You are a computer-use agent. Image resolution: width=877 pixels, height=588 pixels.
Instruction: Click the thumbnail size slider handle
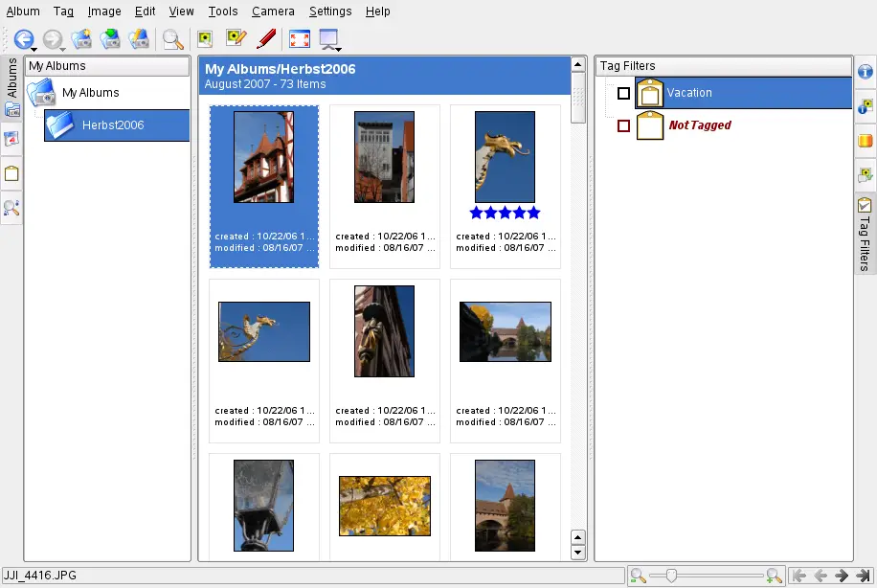[x=671, y=576]
